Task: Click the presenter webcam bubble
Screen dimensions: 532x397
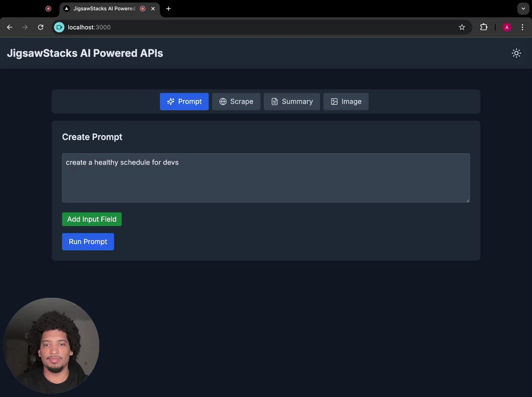Action: point(51,346)
